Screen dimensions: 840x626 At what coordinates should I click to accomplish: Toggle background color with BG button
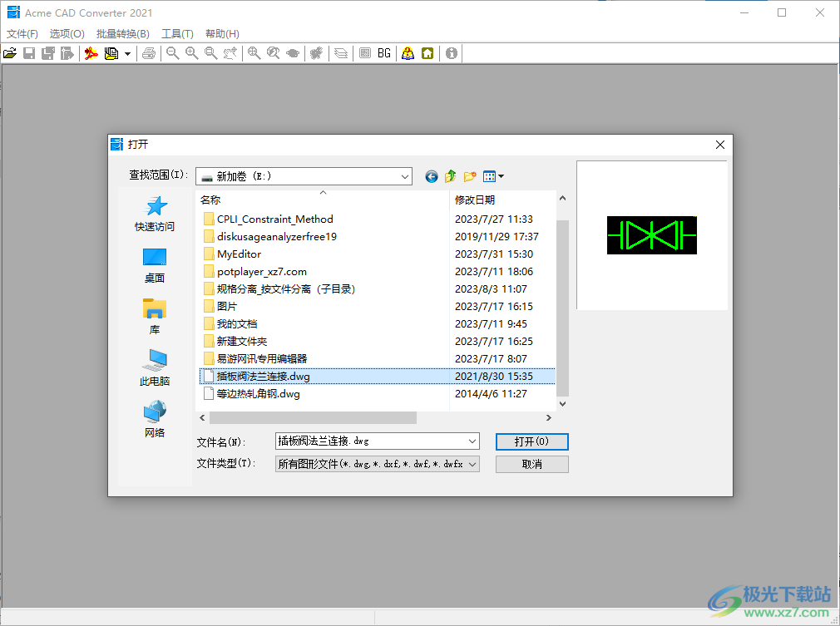tap(384, 53)
